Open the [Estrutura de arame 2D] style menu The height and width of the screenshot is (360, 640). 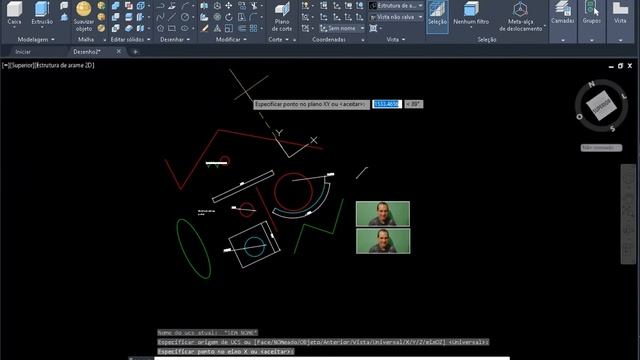tap(64, 65)
